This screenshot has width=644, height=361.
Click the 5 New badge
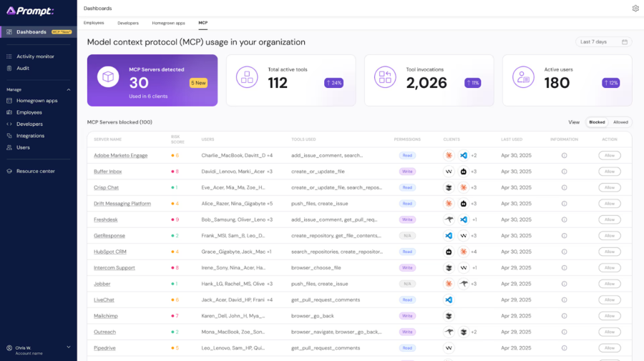point(198,83)
